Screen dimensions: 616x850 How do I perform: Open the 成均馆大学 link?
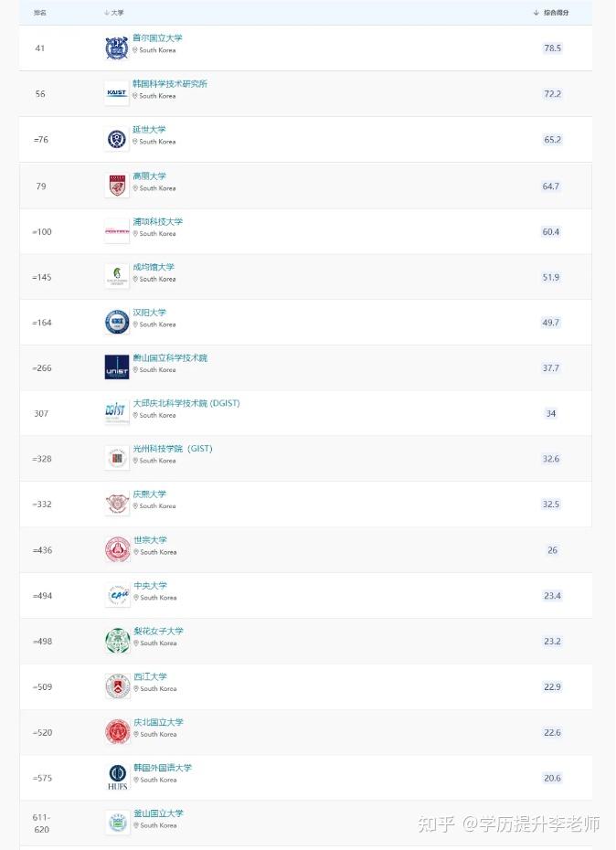coord(154,267)
